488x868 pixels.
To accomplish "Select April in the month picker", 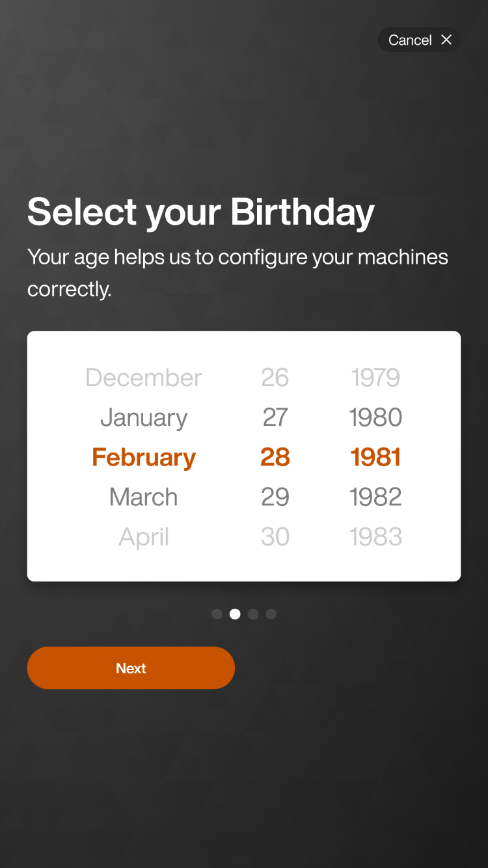I will 143,537.
